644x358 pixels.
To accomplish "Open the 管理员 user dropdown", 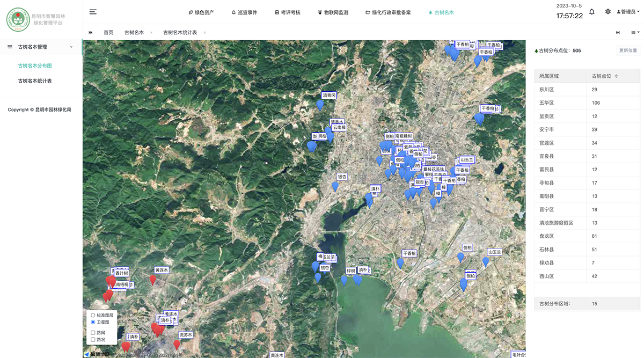I will [x=627, y=12].
